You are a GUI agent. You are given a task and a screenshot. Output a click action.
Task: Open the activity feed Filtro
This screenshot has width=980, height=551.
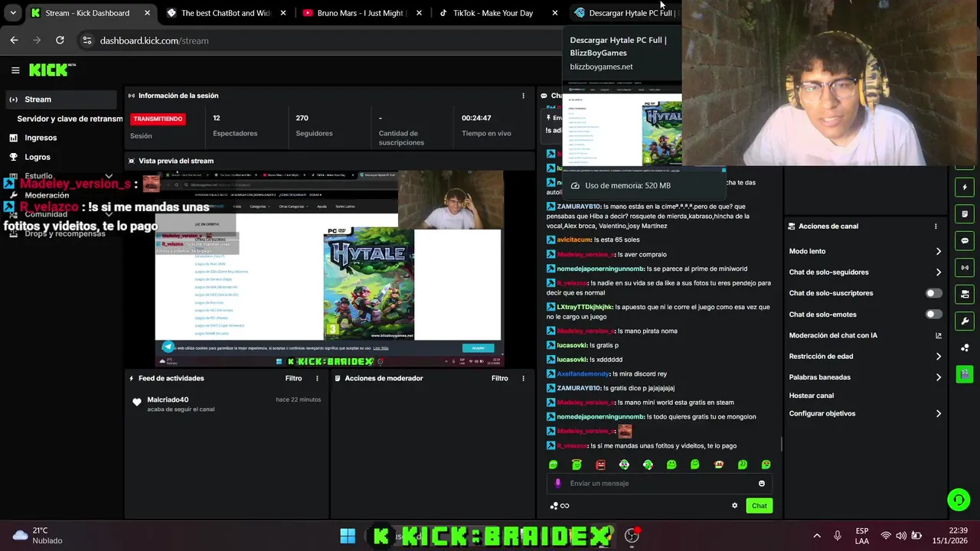click(293, 378)
